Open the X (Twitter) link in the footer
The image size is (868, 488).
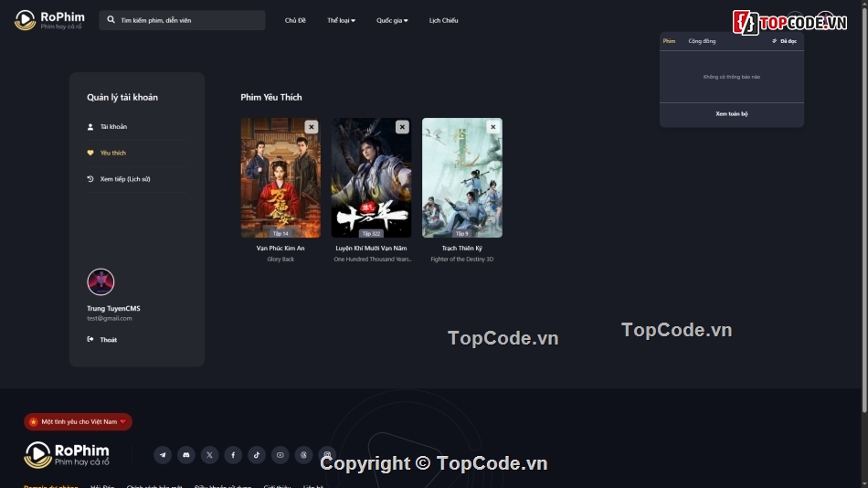click(210, 455)
